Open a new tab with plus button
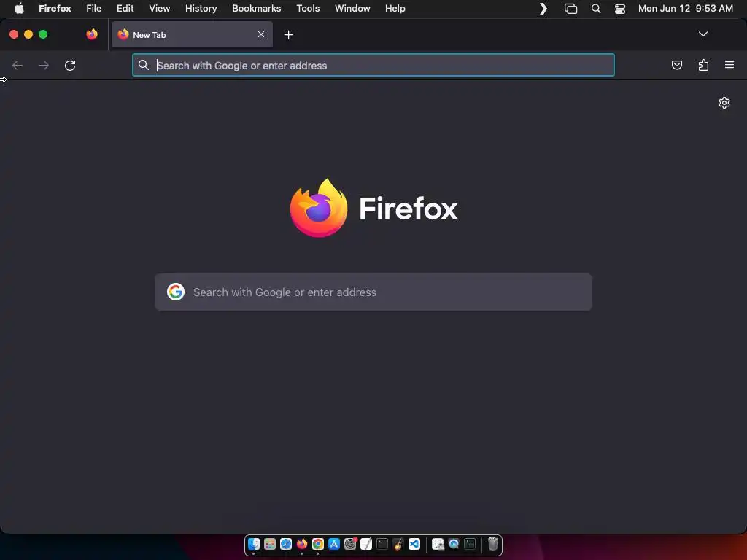The height and width of the screenshot is (560, 747). 288,35
